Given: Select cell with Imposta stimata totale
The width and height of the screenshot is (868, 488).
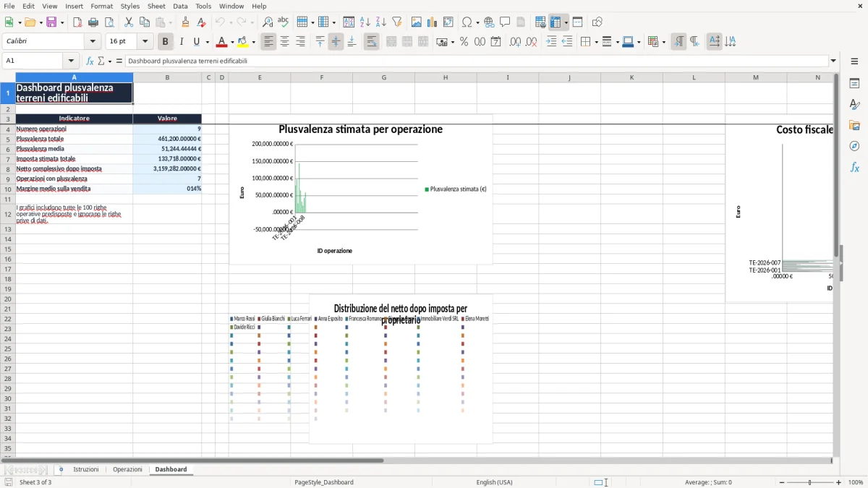Looking at the screenshot, I should tap(74, 159).
